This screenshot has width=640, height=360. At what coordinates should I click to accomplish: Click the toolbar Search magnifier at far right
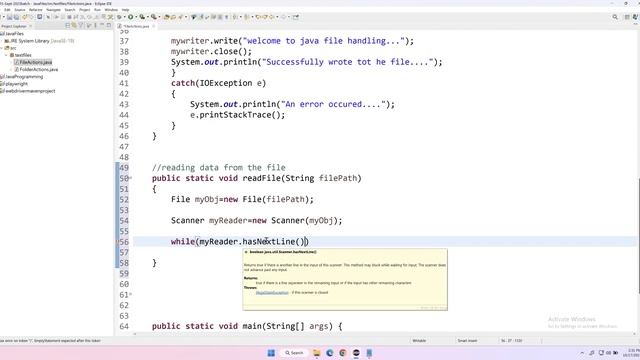point(615,17)
